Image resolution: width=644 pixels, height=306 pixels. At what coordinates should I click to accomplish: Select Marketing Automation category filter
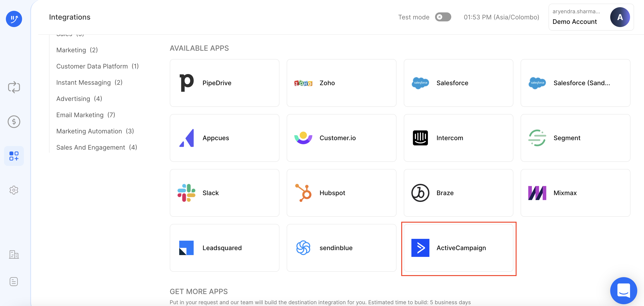95,131
